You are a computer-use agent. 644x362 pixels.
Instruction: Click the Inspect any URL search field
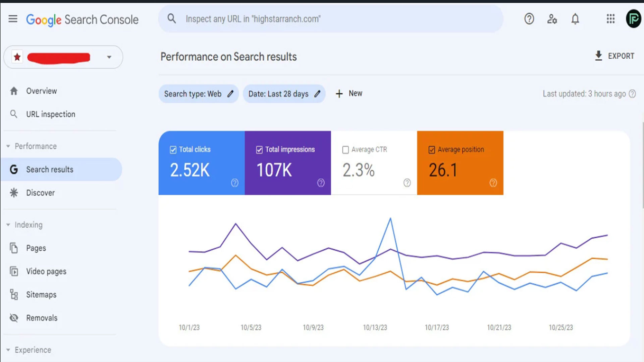pos(330,19)
